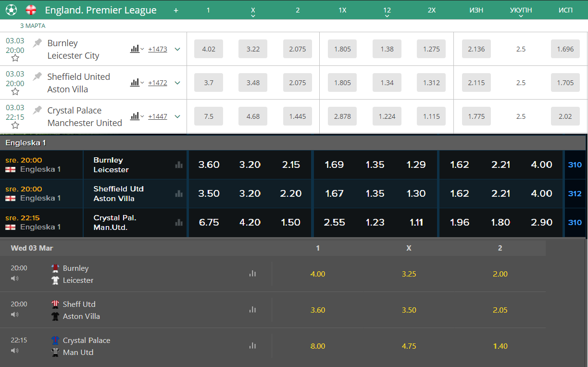Open stats bars icon in dark Sheffield Utd row
Viewport: 588px width, 367px height.
[179, 193]
